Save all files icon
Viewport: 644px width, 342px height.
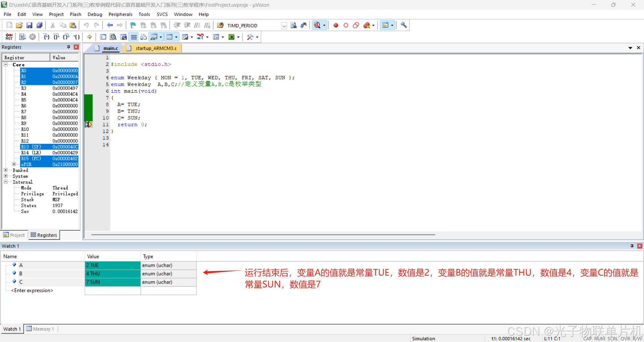point(39,25)
